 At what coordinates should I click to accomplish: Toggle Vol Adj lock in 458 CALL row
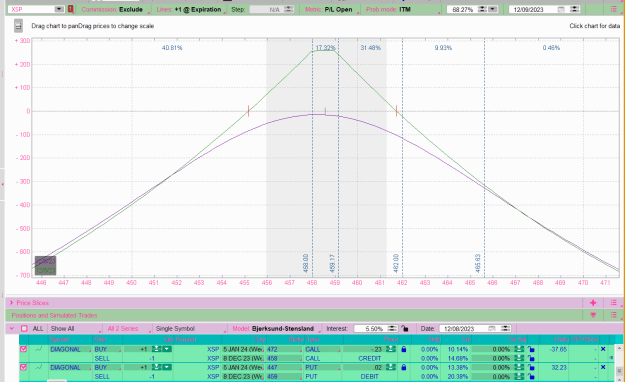tap(531, 358)
